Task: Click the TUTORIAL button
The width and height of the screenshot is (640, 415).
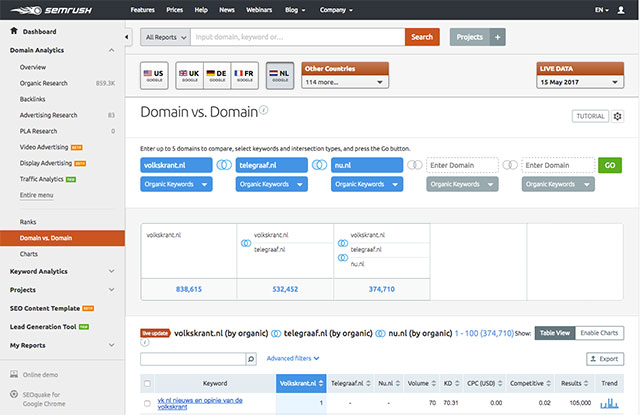Action: (x=590, y=116)
